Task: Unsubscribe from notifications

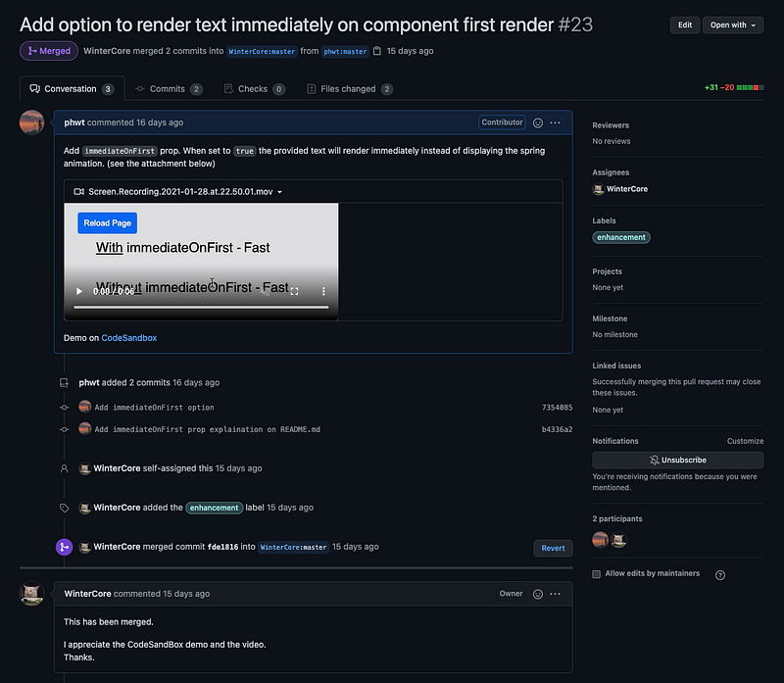Action: (x=677, y=460)
